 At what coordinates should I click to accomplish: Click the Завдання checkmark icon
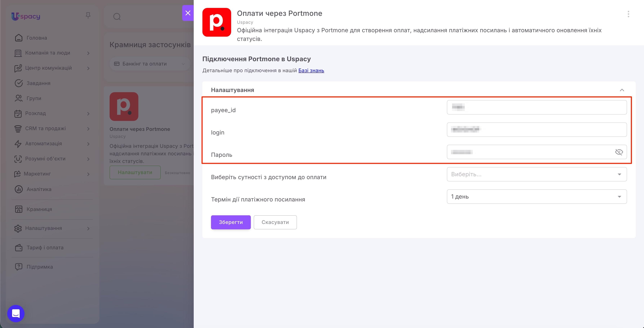click(19, 83)
